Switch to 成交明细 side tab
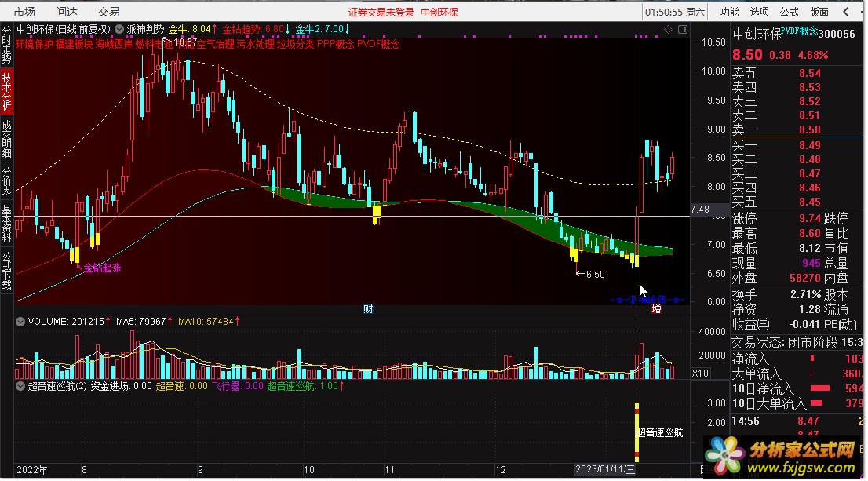This screenshot has width=868, height=481. point(6,139)
